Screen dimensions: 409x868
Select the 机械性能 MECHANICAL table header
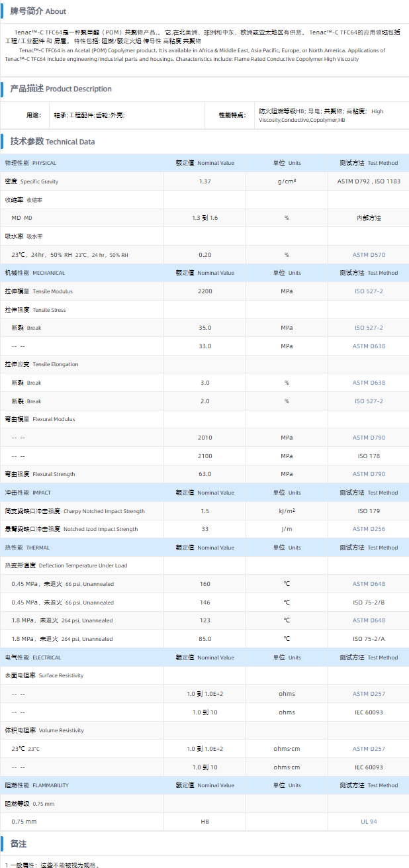click(35, 273)
